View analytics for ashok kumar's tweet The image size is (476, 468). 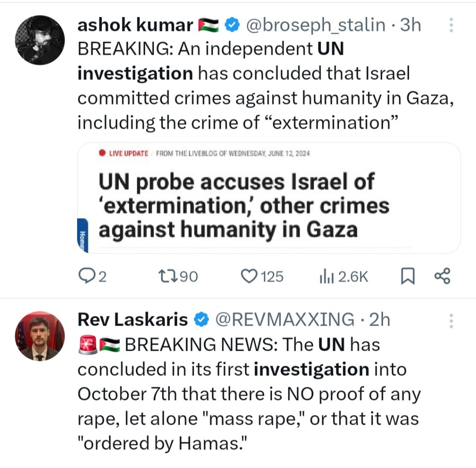324,277
